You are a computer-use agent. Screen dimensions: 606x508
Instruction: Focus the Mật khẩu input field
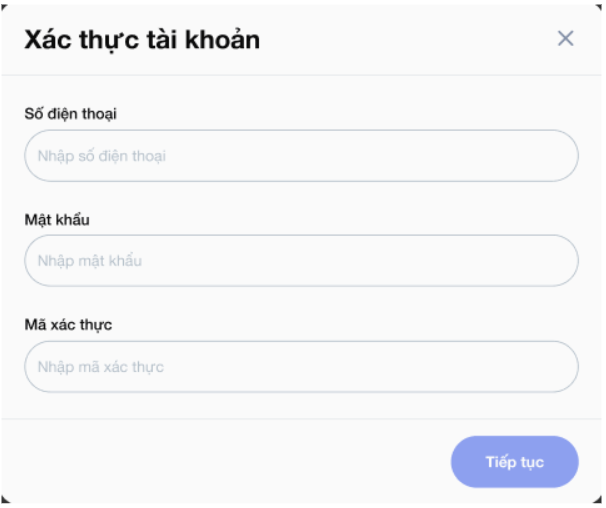pyautogui.click(x=301, y=261)
